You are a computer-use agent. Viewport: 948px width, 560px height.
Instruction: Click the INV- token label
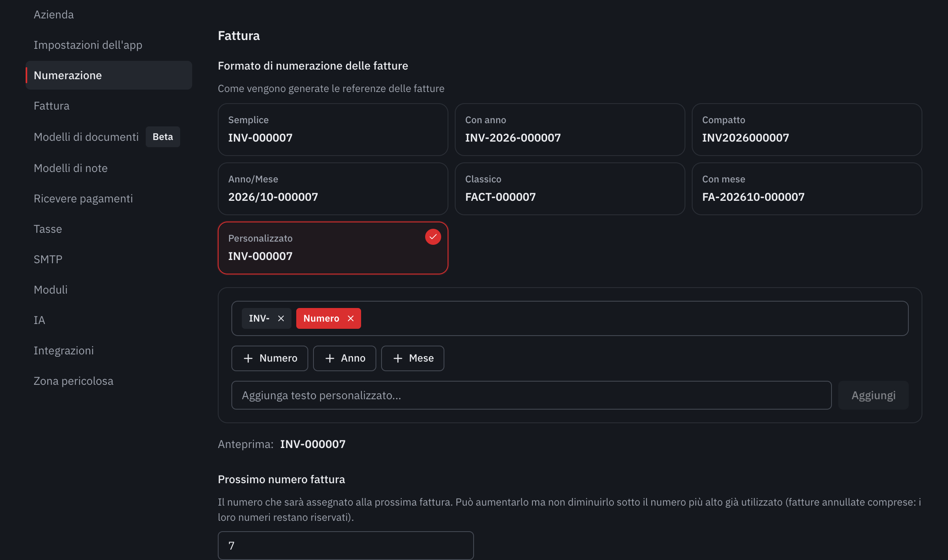pos(259,318)
